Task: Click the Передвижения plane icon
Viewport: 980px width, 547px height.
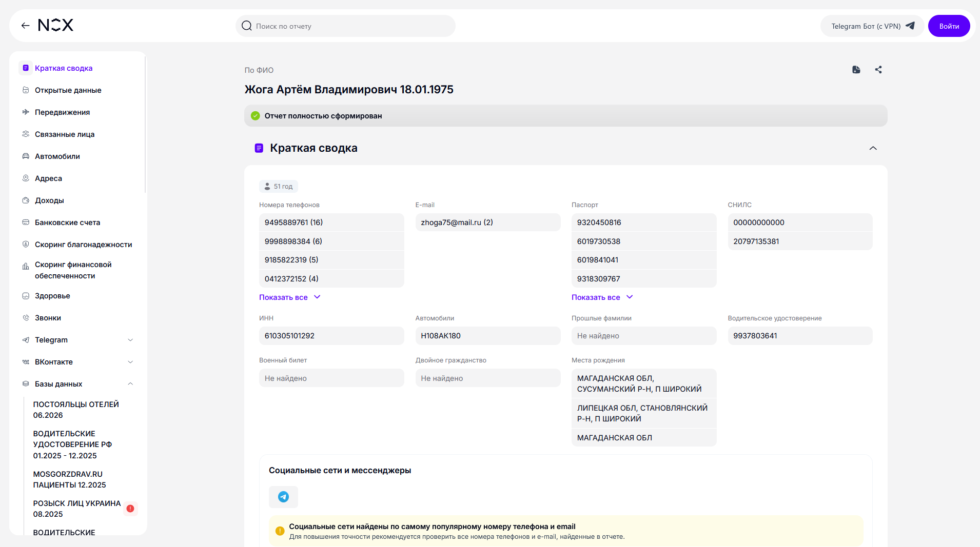Action: [26, 112]
